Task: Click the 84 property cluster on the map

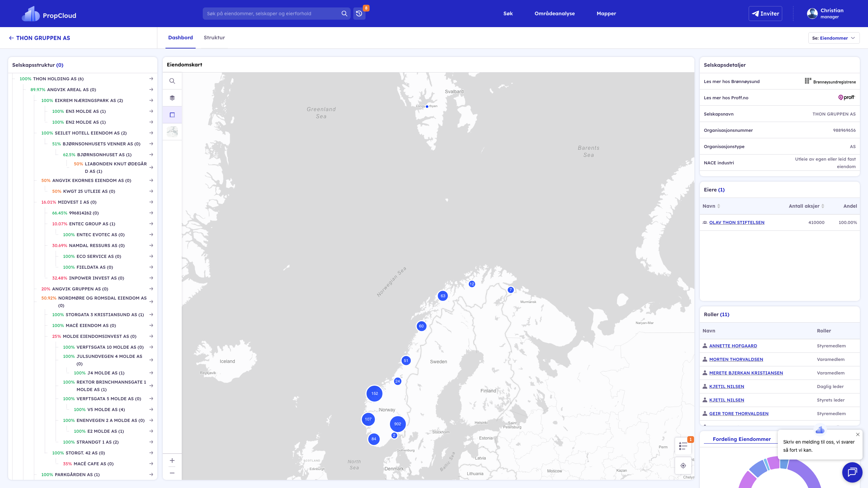Action: point(374,439)
